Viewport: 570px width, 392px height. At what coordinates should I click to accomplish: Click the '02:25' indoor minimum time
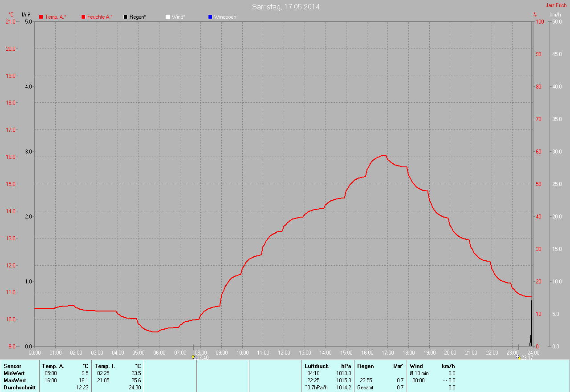point(103,373)
